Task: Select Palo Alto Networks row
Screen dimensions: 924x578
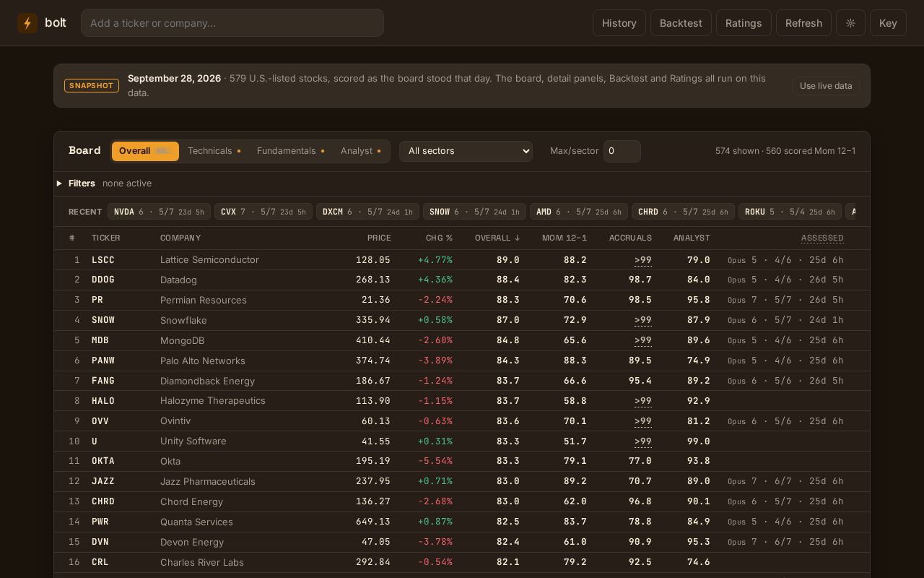Action: click(x=462, y=361)
